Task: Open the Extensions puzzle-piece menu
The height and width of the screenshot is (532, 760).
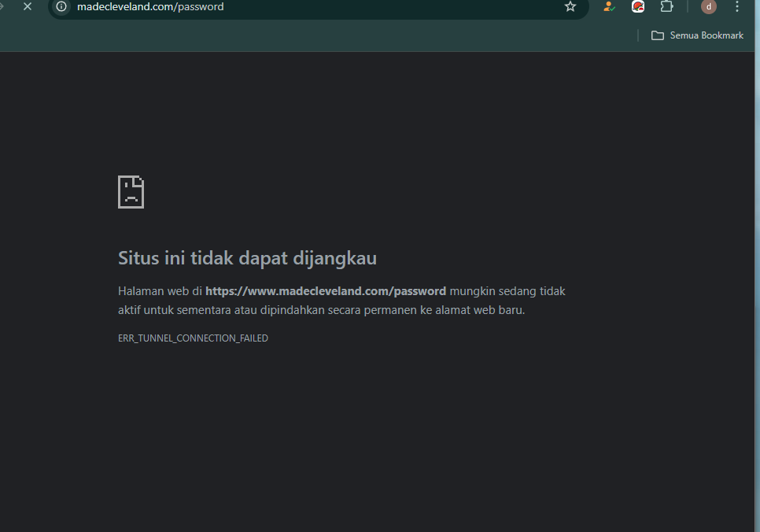Action: (667, 7)
